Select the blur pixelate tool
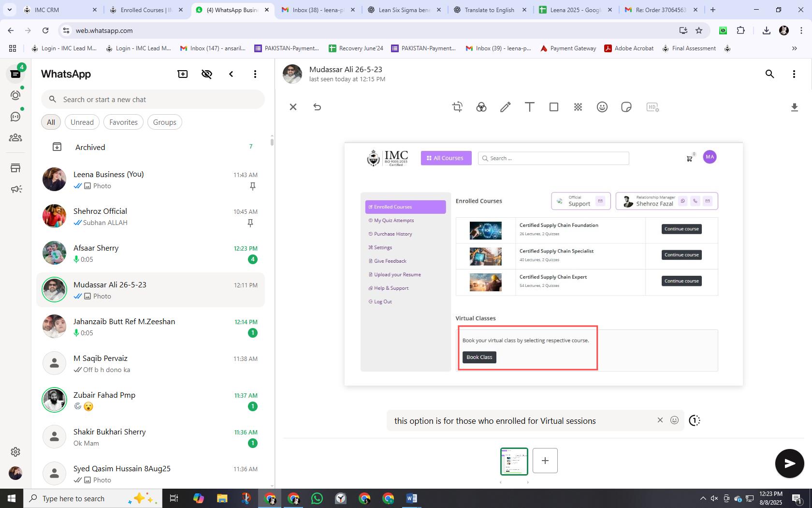 578,107
